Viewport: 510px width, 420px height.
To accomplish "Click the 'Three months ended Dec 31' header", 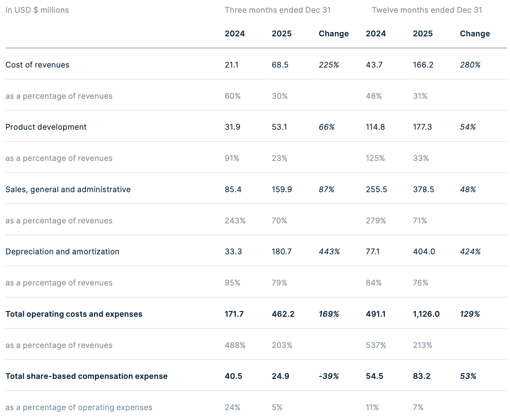I will [x=278, y=10].
